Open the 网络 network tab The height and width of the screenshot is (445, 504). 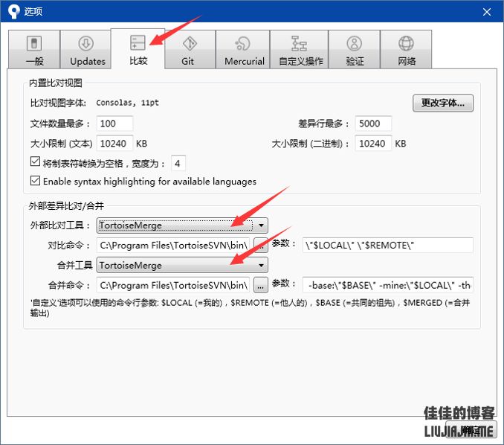coord(406,51)
